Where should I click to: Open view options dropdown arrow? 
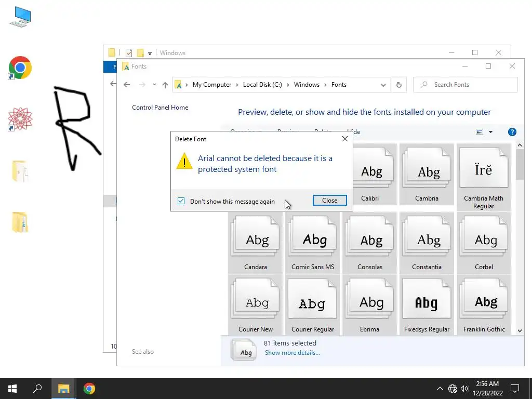click(x=490, y=132)
